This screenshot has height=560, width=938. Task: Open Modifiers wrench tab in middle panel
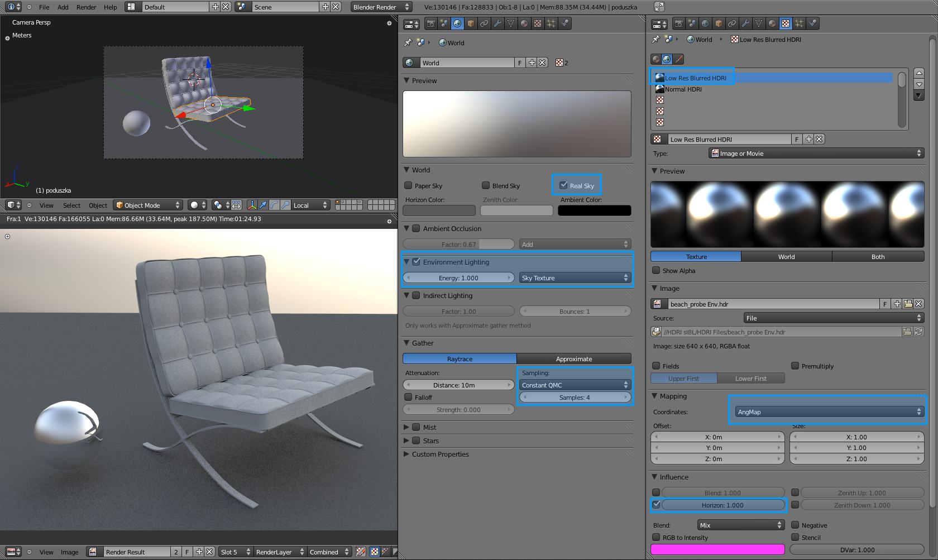(x=497, y=23)
